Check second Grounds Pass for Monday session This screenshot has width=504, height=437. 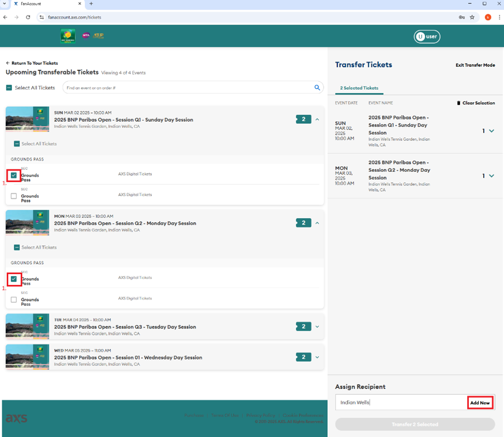pyautogui.click(x=13, y=300)
